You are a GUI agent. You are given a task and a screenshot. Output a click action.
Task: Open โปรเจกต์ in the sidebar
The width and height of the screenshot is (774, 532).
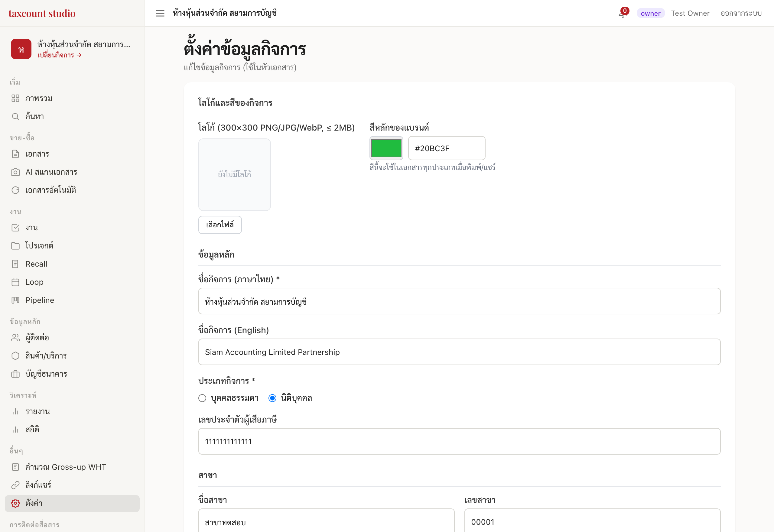(72, 246)
